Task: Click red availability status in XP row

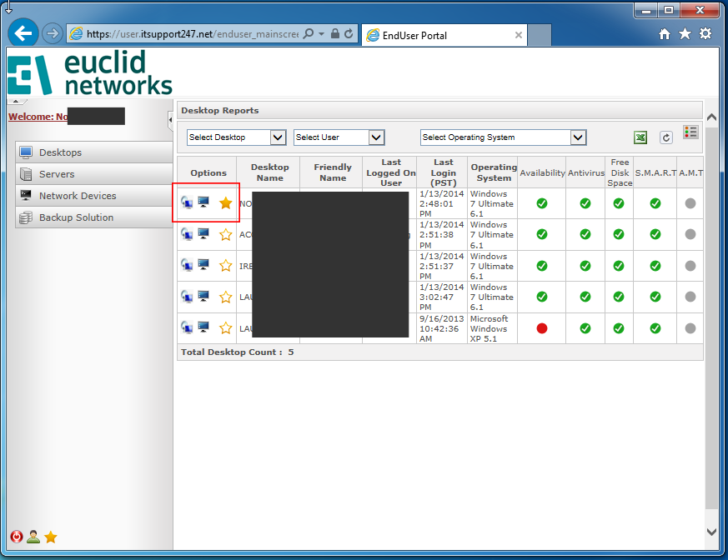Action: [x=542, y=328]
